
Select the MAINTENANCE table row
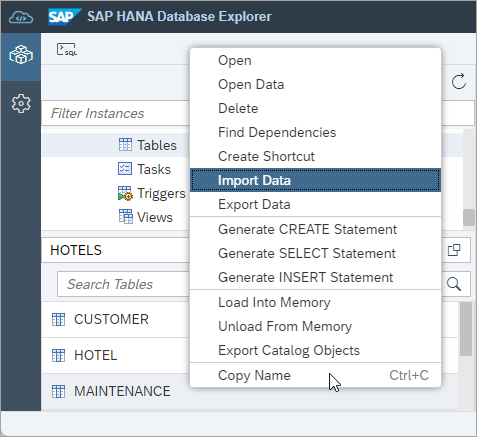tap(116, 391)
